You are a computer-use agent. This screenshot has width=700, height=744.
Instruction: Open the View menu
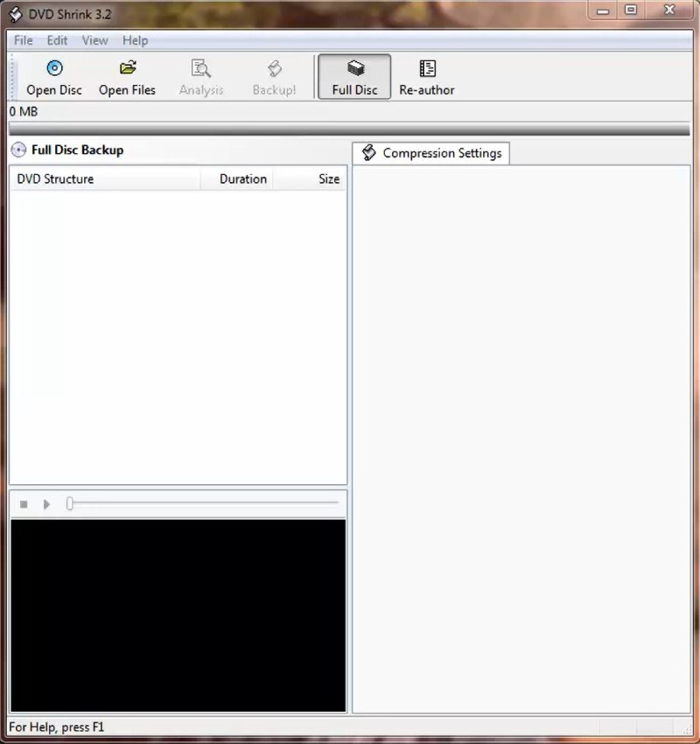(94, 40)
